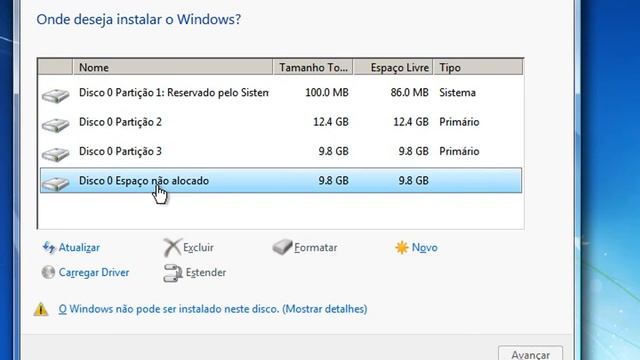The image size is (640, 360).
Task: Sort by the Espaço Livre column header
Action: (x=393, y=67)
